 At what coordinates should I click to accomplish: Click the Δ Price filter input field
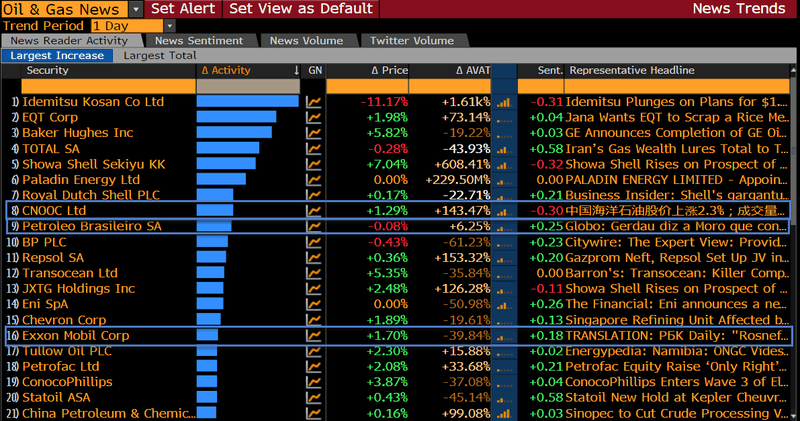pyautogui.click(x=367, y=86)
